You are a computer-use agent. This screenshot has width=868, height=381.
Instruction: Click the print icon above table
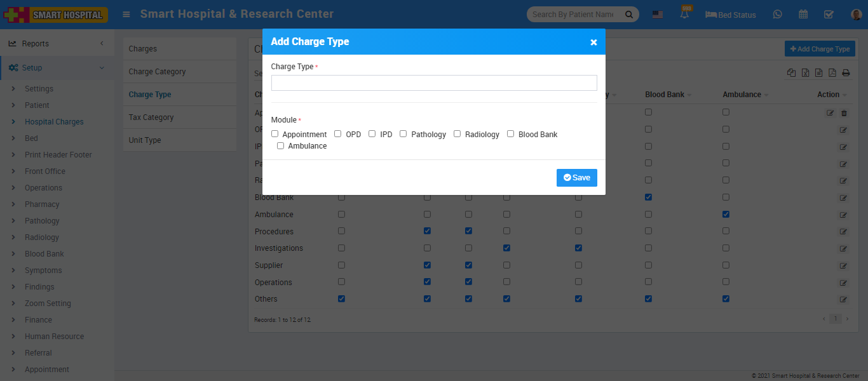click(x=846, y=73)
